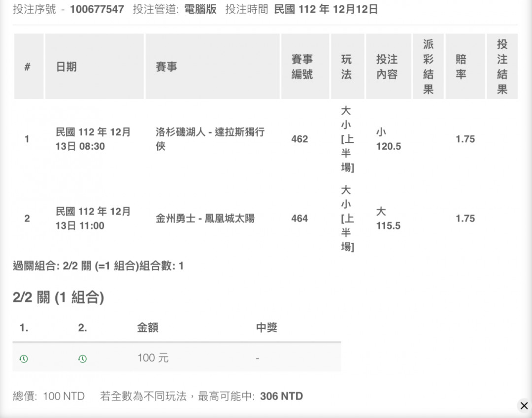Click odds 1.75 for Warriors match

pos(465,218)
